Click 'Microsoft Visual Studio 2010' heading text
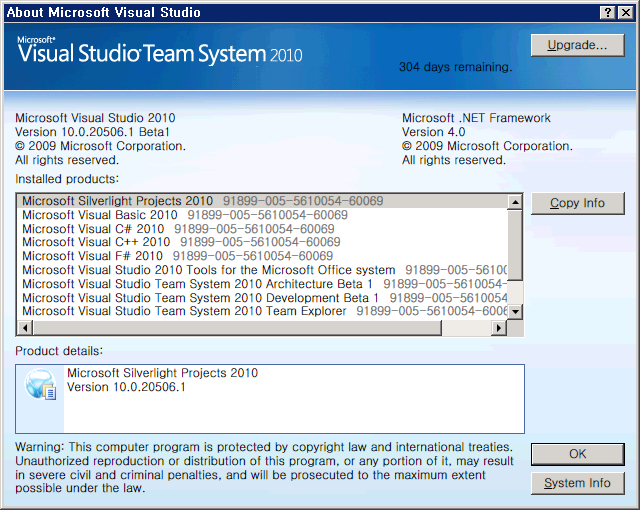 coord(95,118)
